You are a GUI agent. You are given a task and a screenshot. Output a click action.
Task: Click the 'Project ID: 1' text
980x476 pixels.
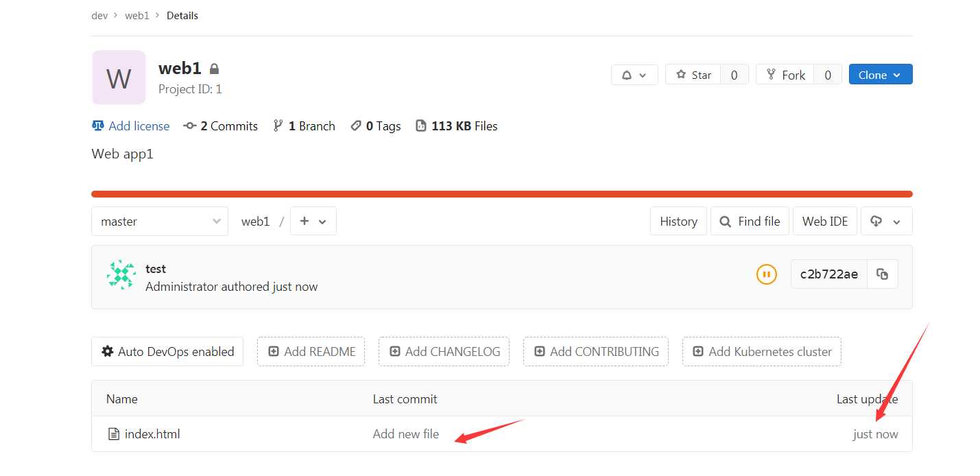point(190,89)
